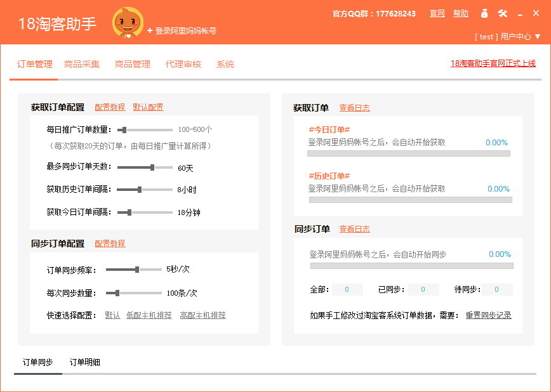Open the 系统 tab
The image size is (551, 392).
pos(225,64)
